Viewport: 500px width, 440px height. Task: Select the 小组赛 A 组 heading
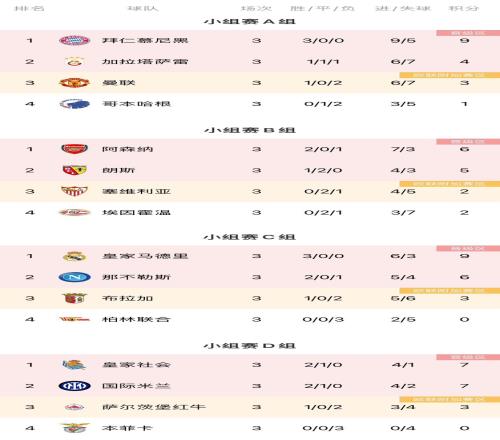[x=250, y=22]
